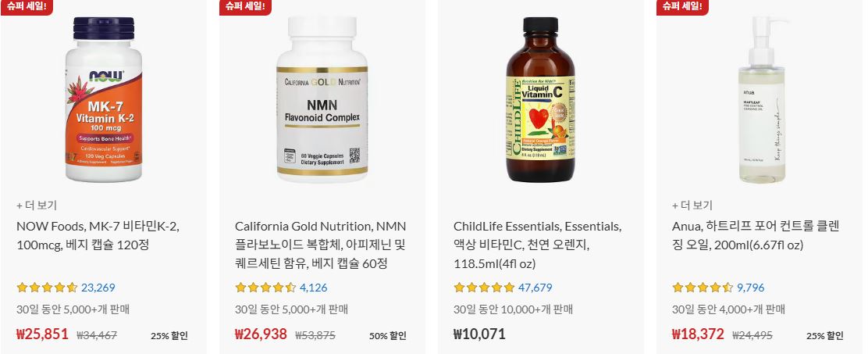Click the star rating of the NMN product
The image size is (868, 354).
(265, 288)
